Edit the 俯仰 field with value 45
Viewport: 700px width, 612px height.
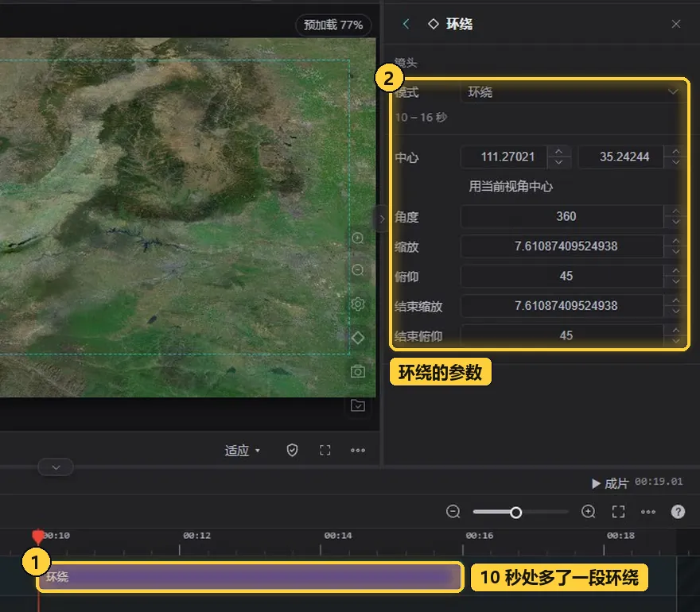562,276
